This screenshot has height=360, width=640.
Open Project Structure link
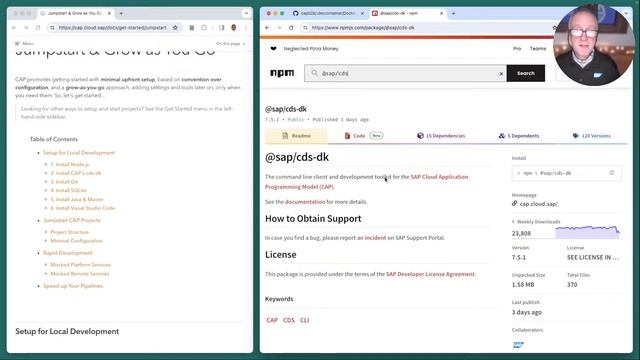point(69,232)
